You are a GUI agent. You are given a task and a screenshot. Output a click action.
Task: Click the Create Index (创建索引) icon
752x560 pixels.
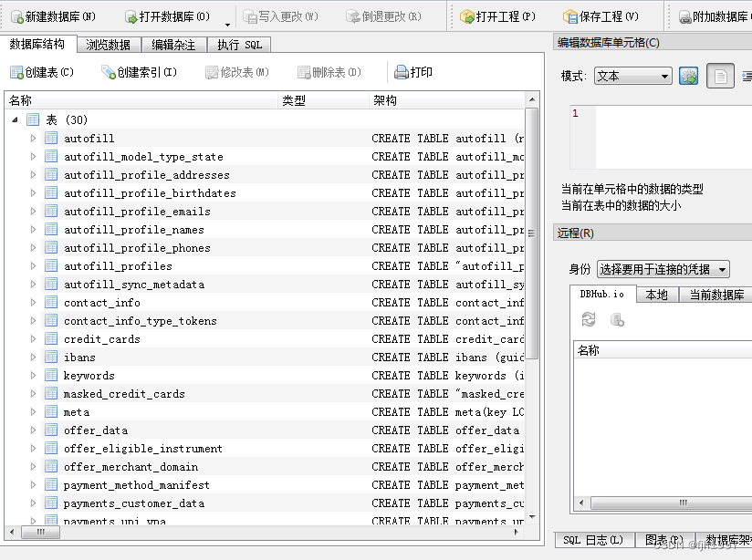pos(109,72)
